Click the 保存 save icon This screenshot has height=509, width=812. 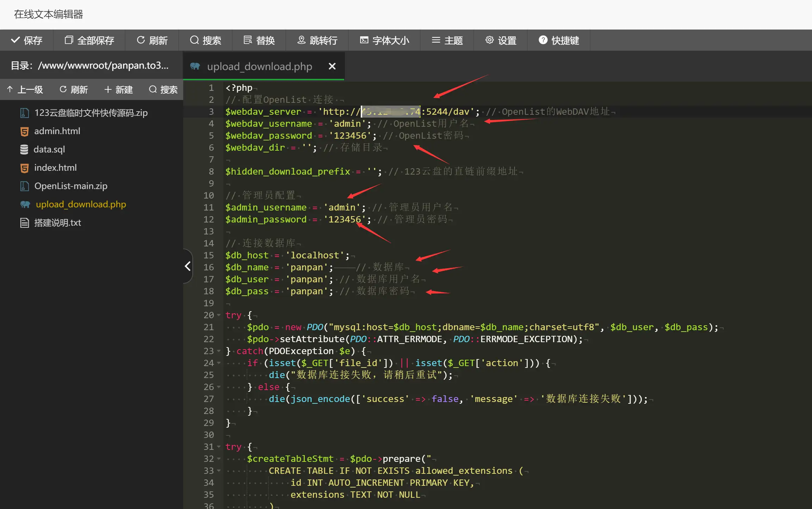point(16,40)
